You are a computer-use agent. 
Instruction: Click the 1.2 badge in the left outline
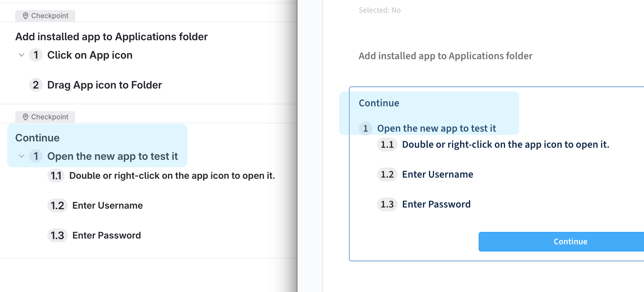pos(57,205)
